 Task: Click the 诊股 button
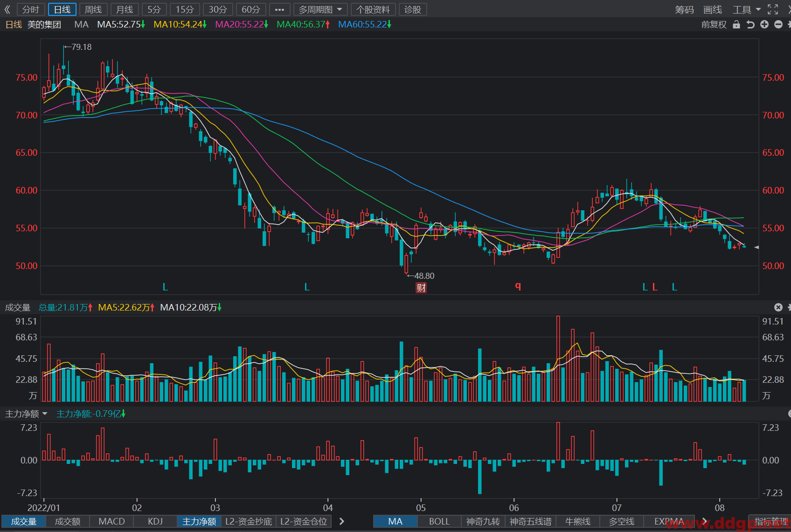coord(413,9)
